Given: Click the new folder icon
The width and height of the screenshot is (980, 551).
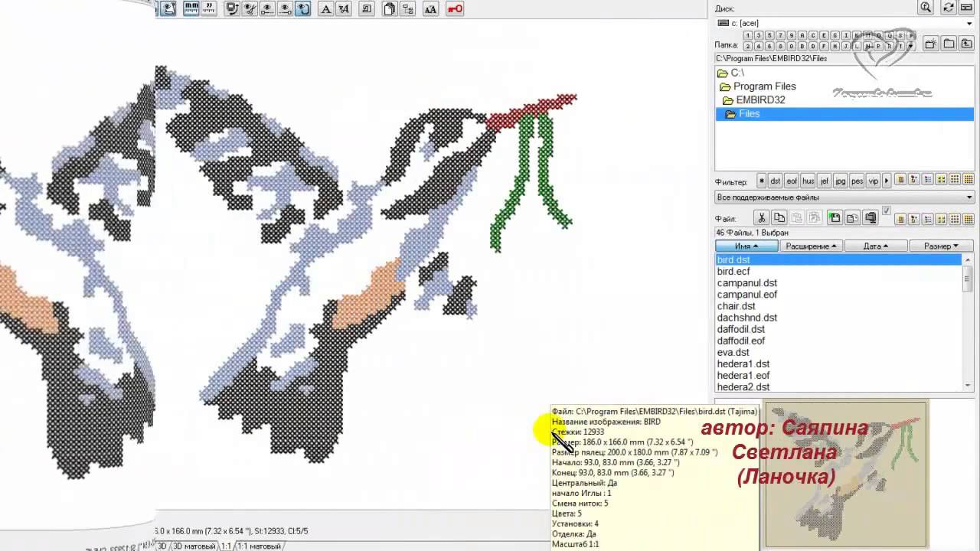Looking at the screenshot, I should (930, 44).
